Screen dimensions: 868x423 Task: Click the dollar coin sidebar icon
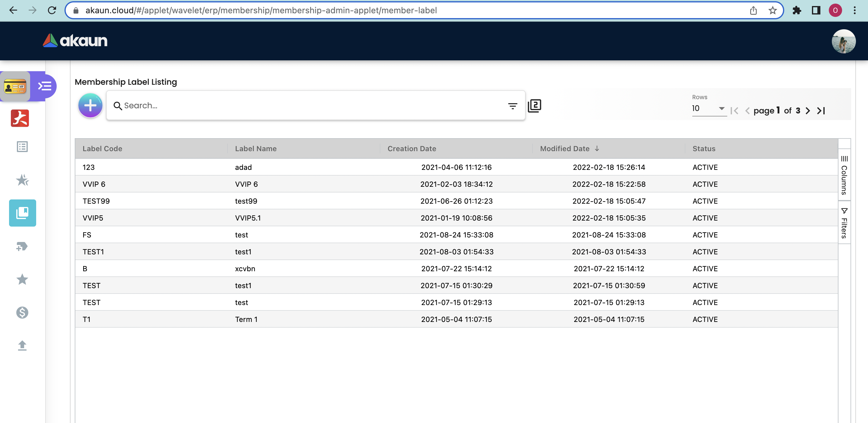pos(22,312)
